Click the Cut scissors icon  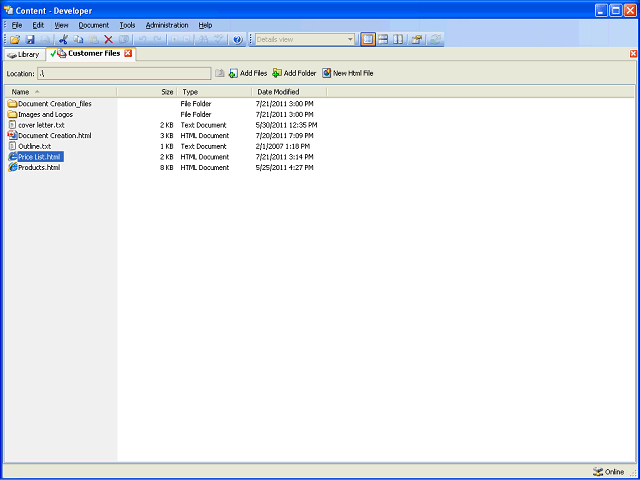pos(63,40)
